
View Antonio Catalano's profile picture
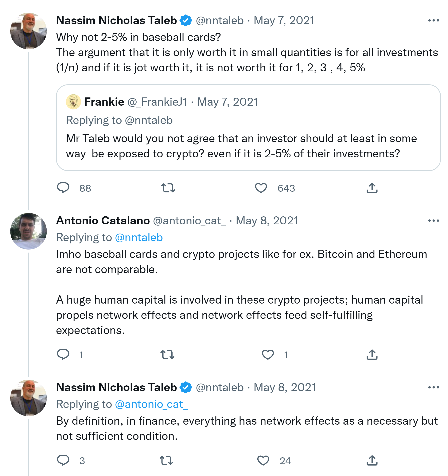pos(29,231)
